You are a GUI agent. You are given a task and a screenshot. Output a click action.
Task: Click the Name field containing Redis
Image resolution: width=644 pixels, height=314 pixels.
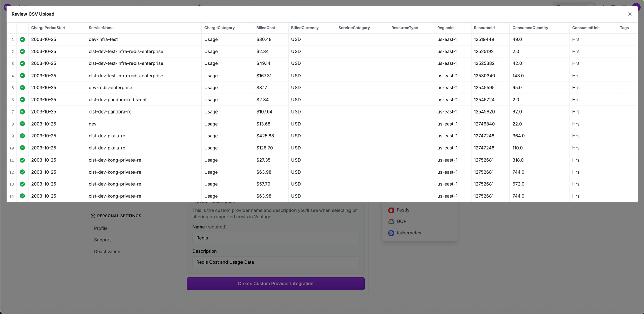pos(275,238)
